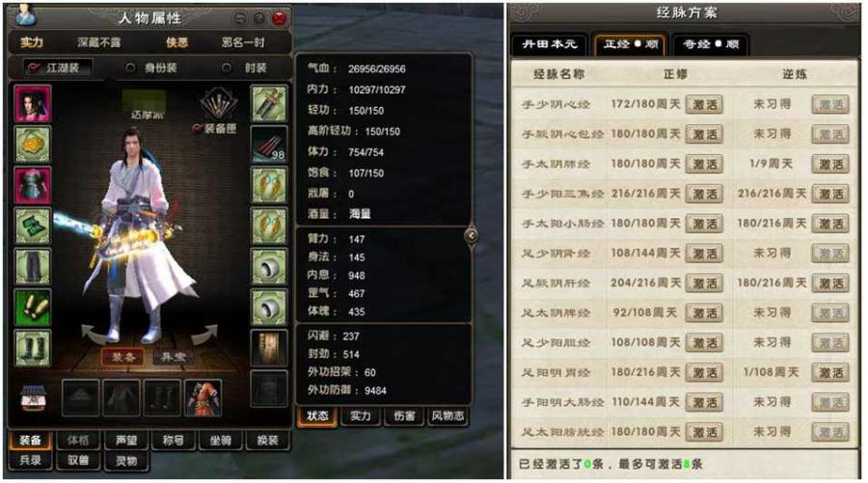Screen dimensions: 868x483
Task: Open the 奇经 meridian tab
Action: click(x=711, y=44)
